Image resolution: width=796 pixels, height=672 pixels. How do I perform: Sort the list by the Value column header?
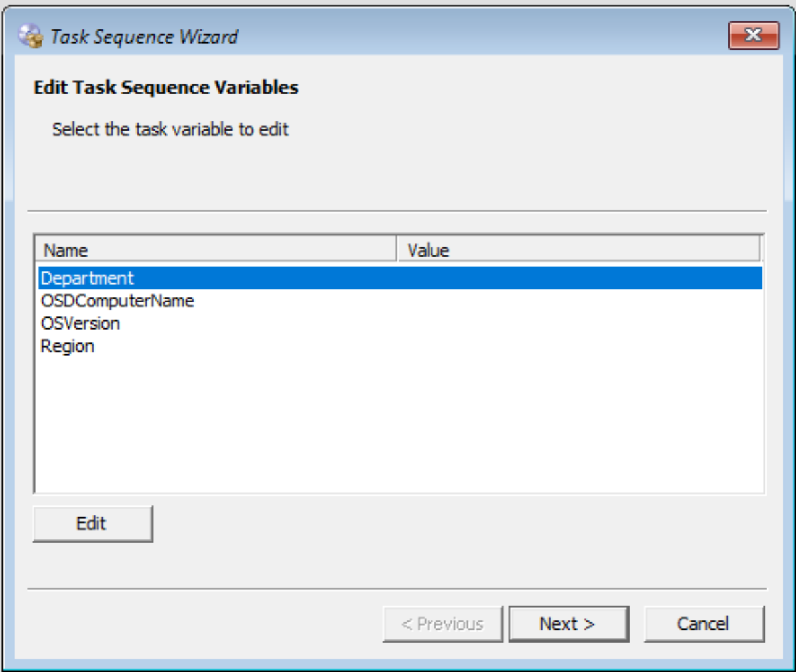[578, 250]
